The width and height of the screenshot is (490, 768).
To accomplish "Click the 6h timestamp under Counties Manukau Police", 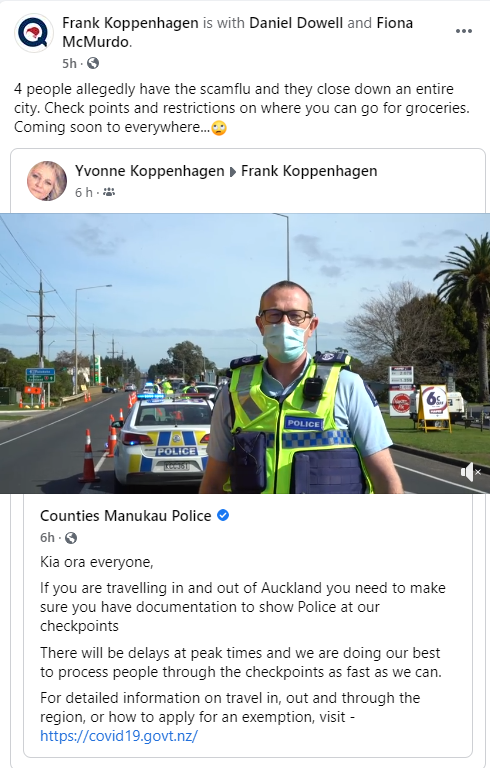I will [x=48, y=538].
